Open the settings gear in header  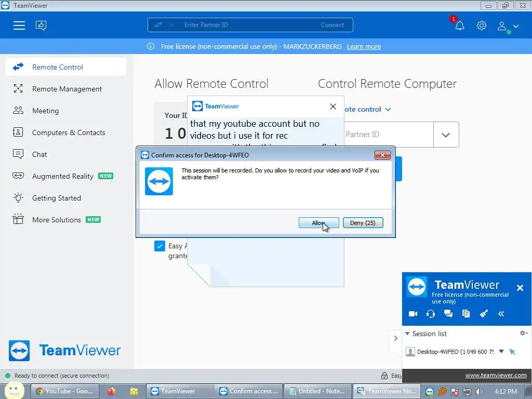coord(482,25)
